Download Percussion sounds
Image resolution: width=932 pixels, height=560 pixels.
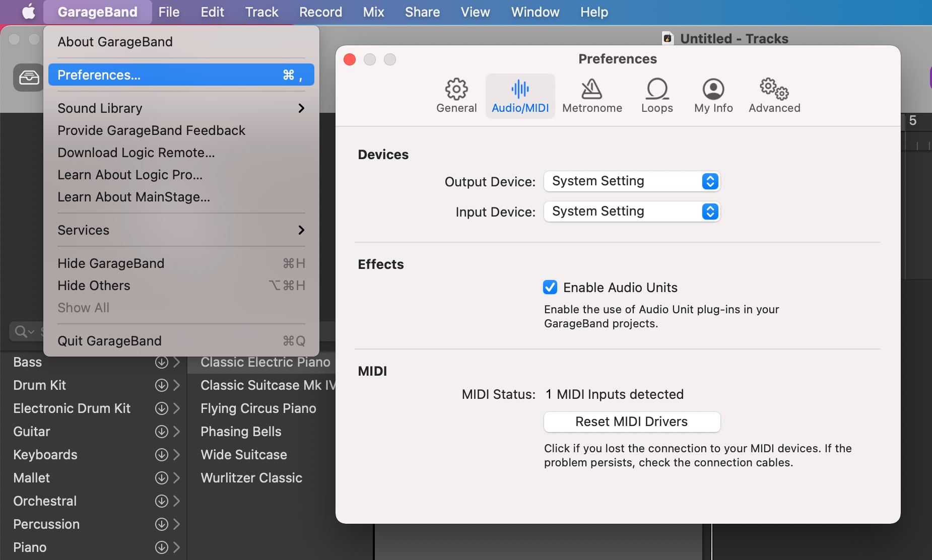click(161, 524)
